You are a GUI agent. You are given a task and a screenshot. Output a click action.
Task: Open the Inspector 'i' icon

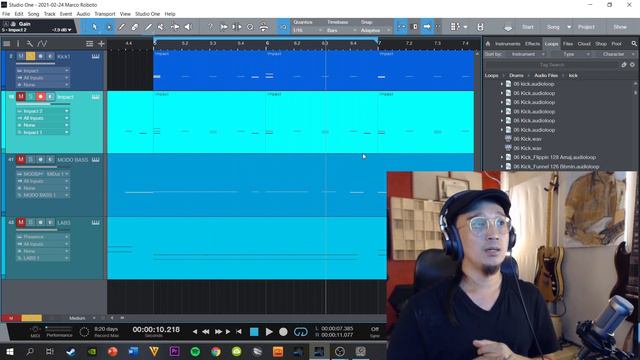[x=18, y=44]
